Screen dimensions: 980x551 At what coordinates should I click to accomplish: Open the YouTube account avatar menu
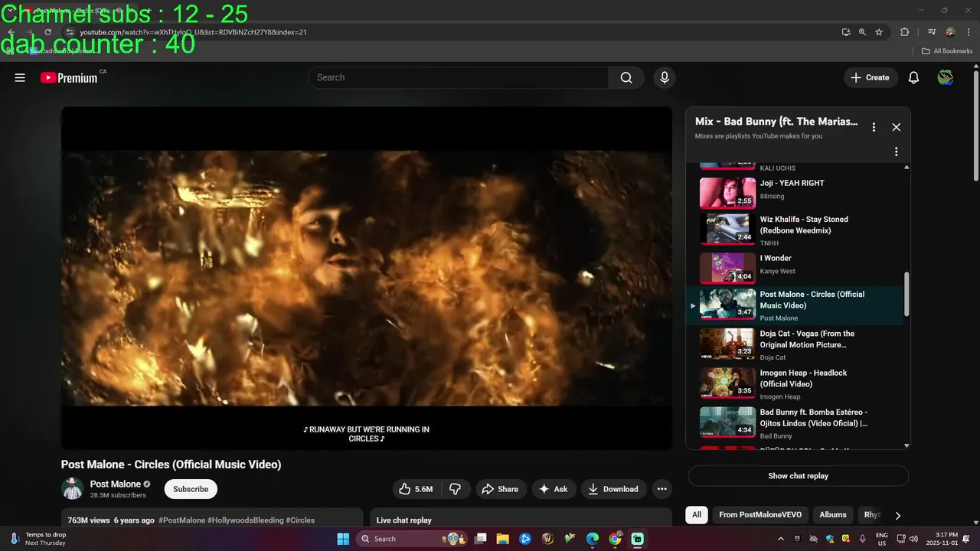pyautogui.click(x=946, y=77)
